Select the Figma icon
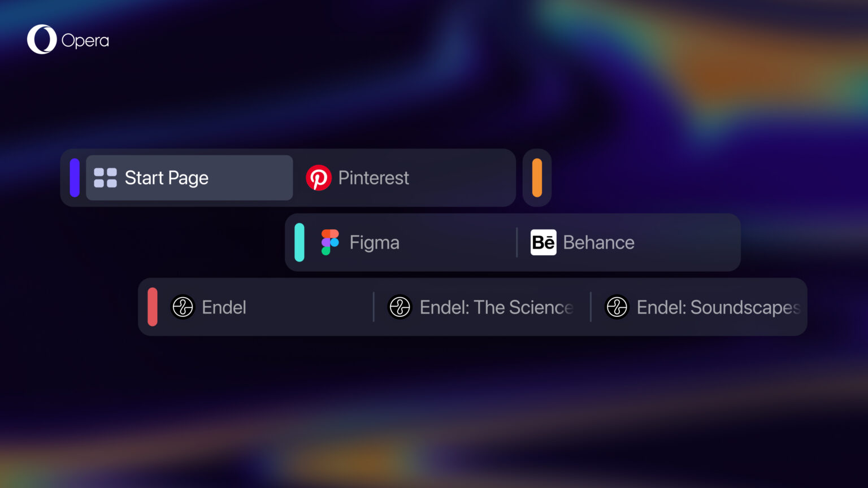Screen dimensions: 868x488 (329, 242)
